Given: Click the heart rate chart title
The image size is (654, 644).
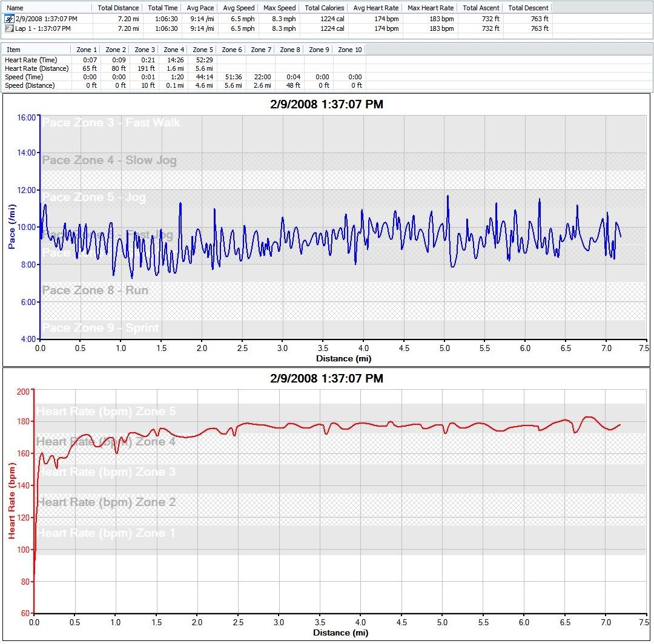Looking at the screenshot, I should pyautogui.click(x=326, y=379).
